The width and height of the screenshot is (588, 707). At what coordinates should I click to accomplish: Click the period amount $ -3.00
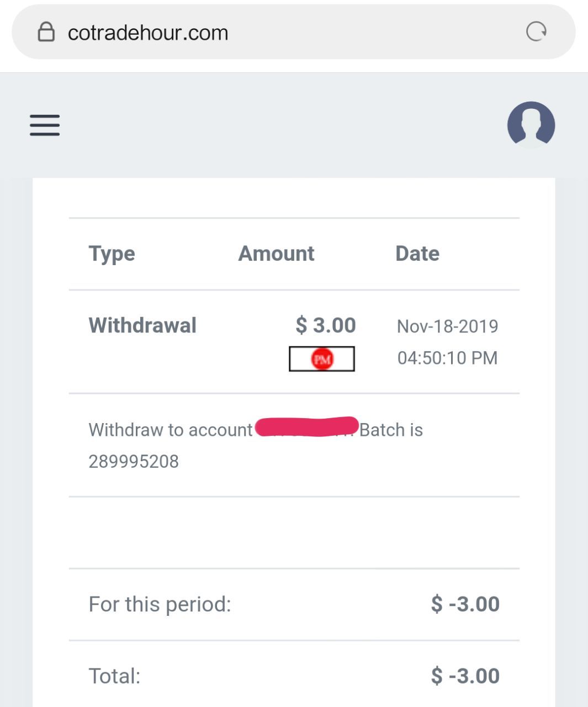465,604
